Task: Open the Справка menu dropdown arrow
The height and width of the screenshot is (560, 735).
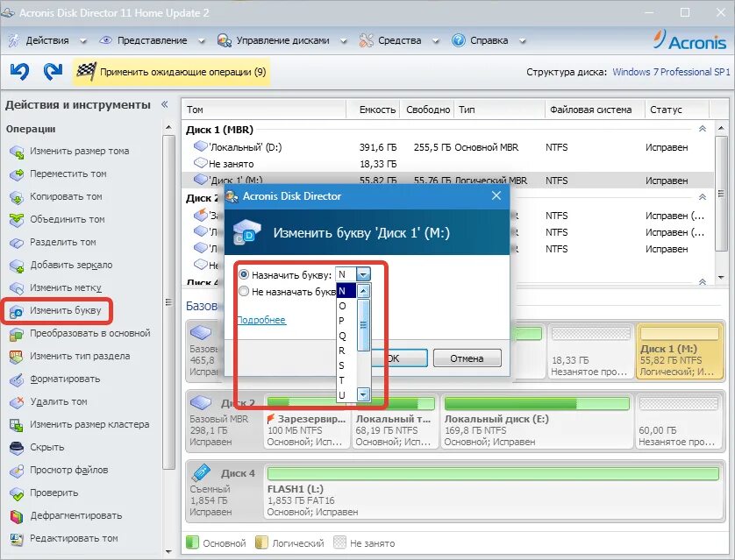Action: coord(522,41)
